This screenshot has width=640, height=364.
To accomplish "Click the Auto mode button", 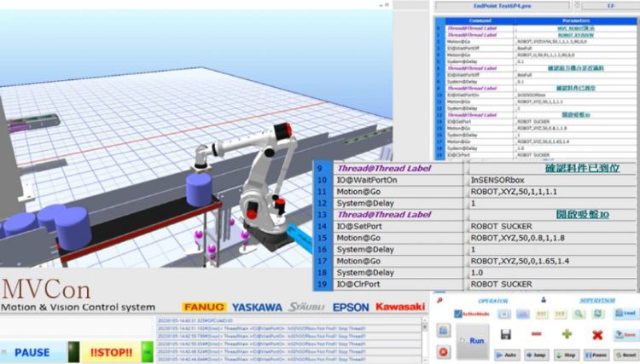I will pos(504,354).
